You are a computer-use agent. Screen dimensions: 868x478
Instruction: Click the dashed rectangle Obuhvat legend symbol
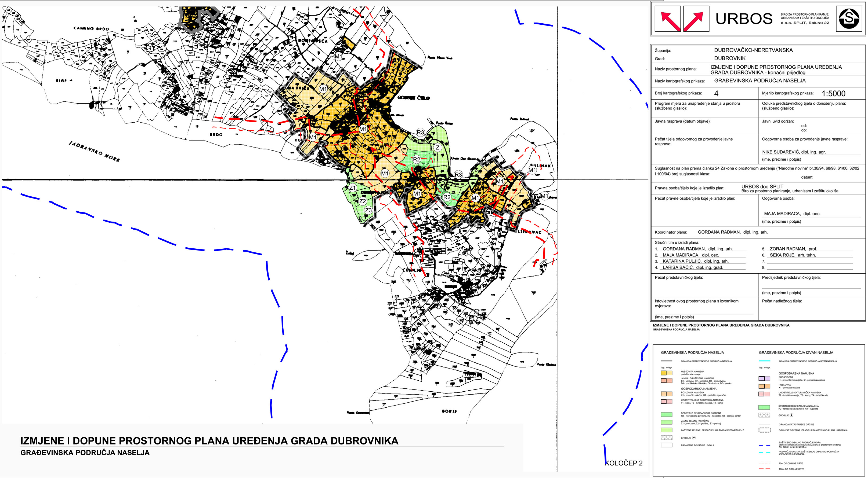tap(764, 430)
